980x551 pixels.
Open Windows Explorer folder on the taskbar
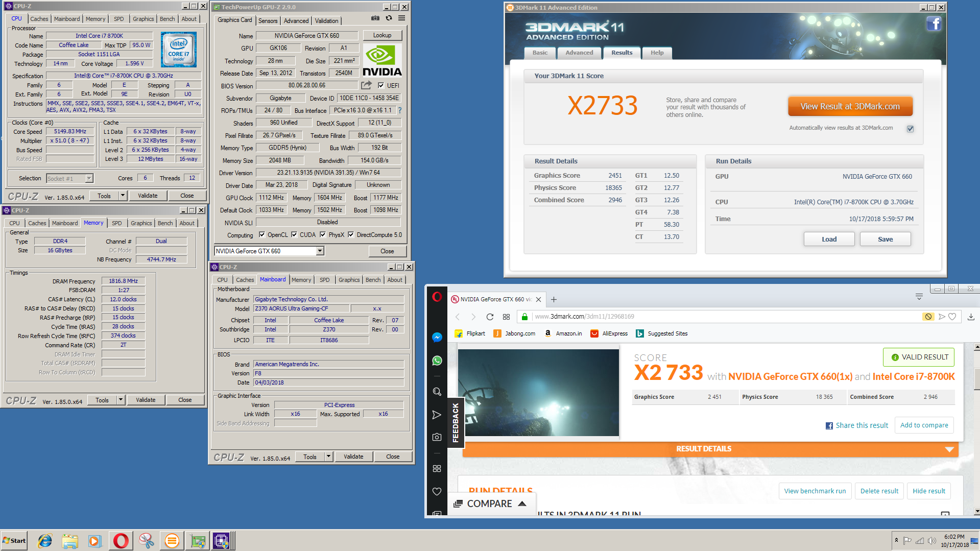click(70, 541)
